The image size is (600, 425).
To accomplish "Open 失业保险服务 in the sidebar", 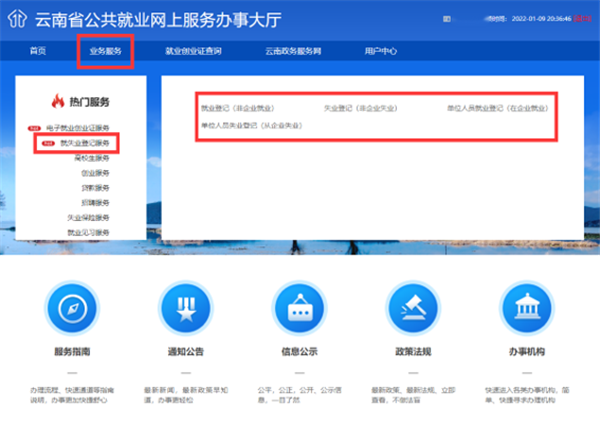I will click(x=88, y=217).
